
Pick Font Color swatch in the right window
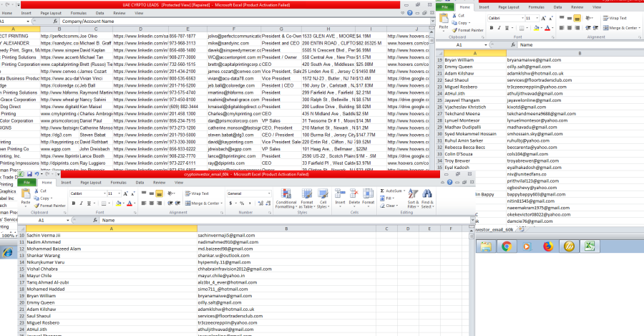[x=547, y=28]
